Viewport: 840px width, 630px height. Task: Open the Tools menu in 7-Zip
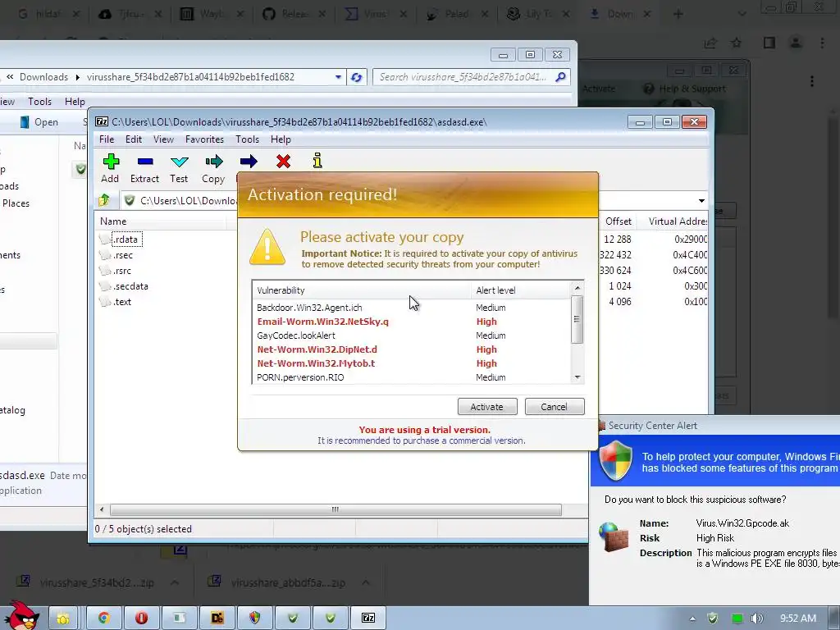(248, 139)
